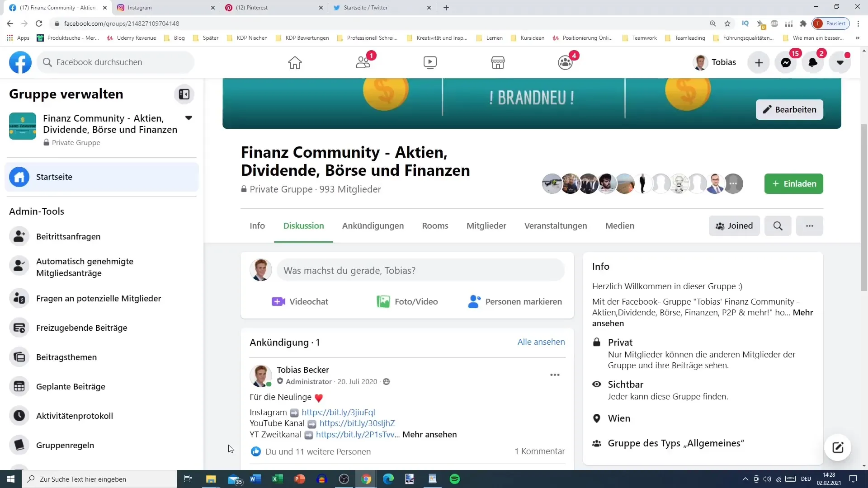Viewport: 868px width, 488px height.
Task: Click the Windows Start button
Action: 11,479
